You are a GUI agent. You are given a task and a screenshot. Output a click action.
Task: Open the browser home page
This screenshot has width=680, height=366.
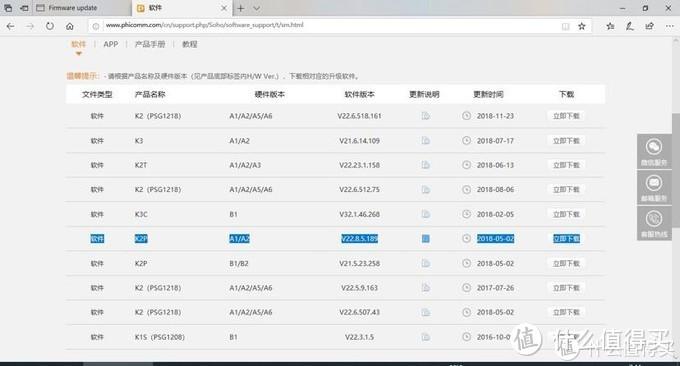tap(69, 26)
